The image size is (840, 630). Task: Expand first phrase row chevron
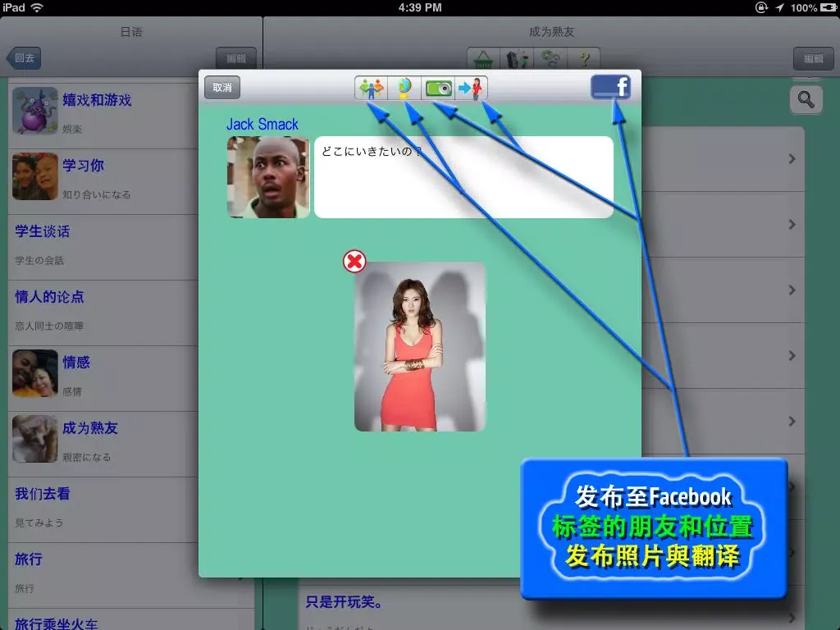792,158
